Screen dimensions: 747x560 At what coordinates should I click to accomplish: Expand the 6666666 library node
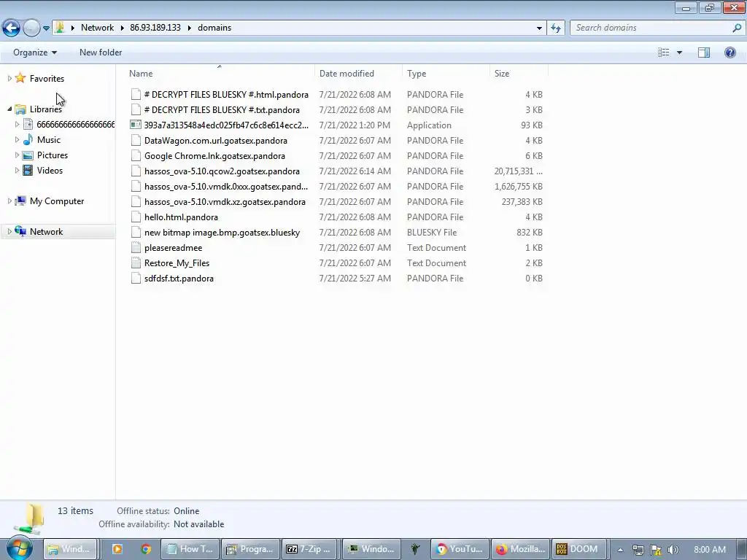point(18,124)
